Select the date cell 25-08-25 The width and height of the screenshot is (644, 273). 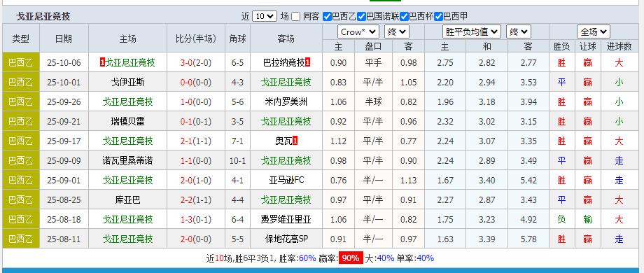64,200
